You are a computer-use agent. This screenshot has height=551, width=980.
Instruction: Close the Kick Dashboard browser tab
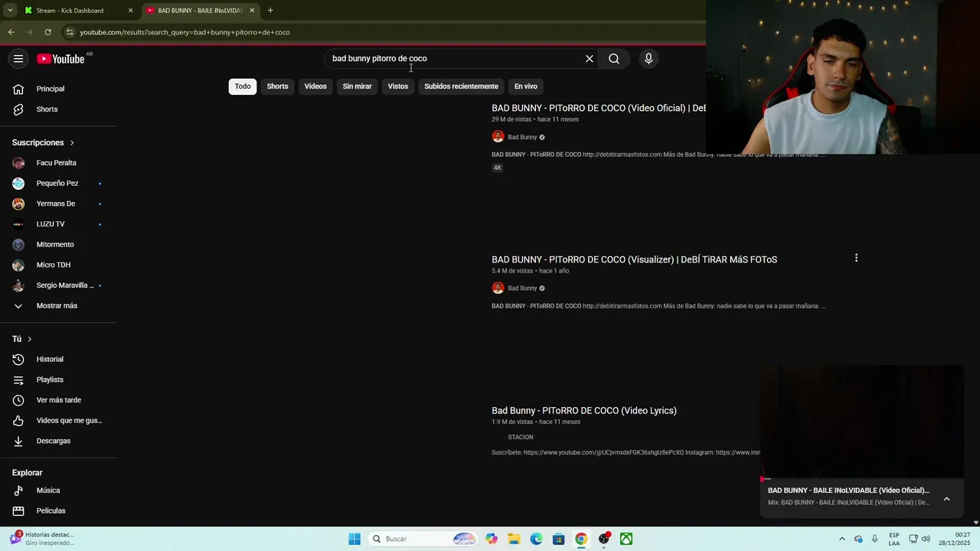tap(130, 11)
